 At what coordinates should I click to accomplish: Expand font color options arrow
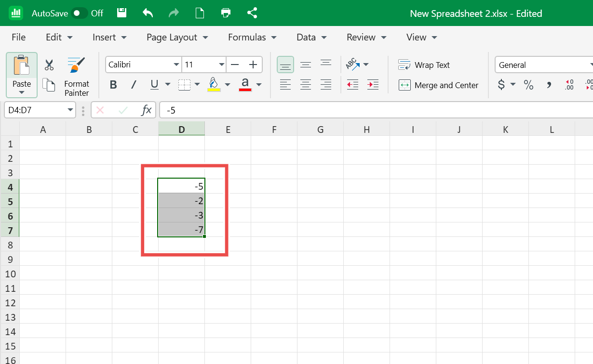tap(259, 85)
